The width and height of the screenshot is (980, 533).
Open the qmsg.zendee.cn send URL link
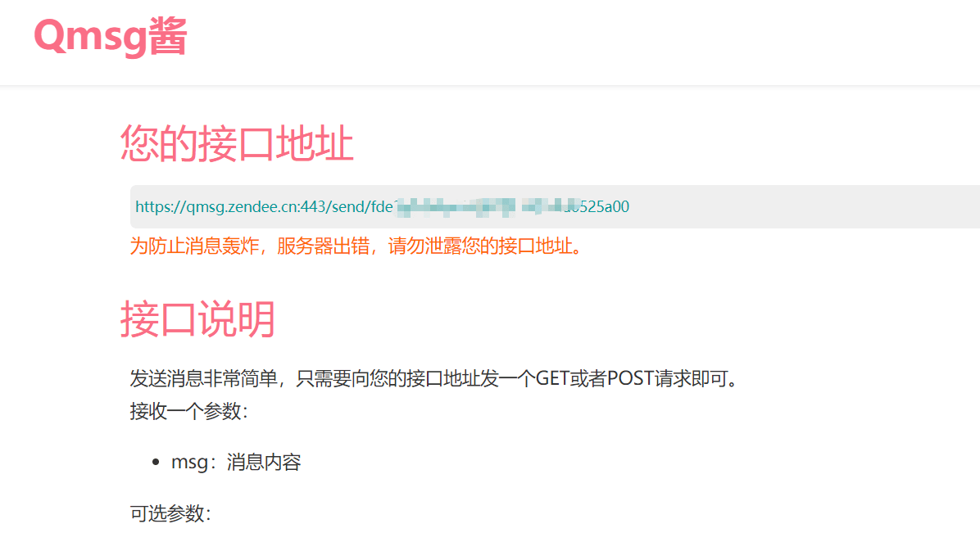tap(382, 207)
